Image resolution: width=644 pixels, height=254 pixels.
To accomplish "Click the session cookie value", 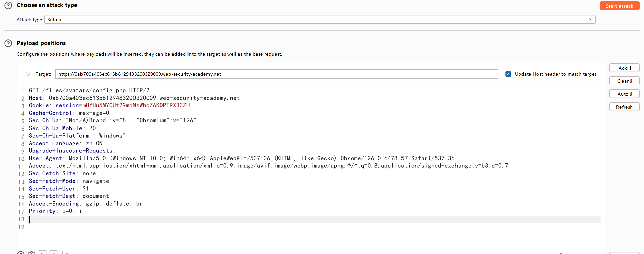I will (x=136, y=105).
